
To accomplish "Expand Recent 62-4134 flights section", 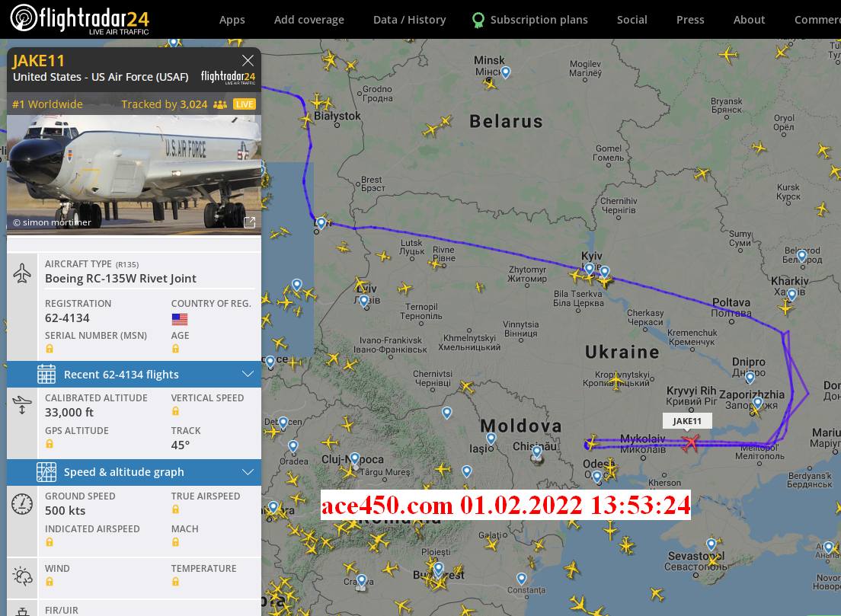I will coord(248,374).
